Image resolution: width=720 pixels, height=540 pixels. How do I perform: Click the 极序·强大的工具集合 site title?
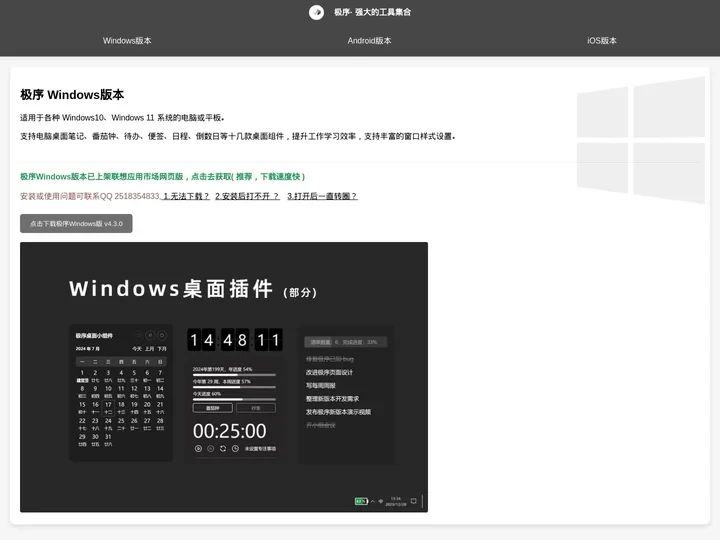pos(372,12)
